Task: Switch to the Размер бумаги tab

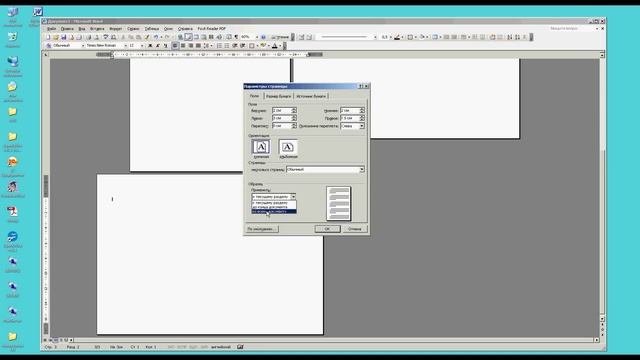Action: coord(278,96)
